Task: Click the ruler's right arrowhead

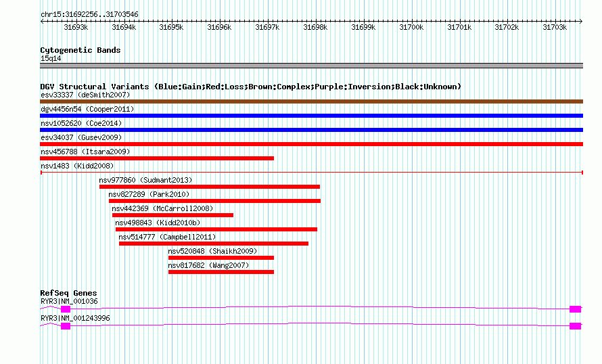Action: pyautogui.click(x=581, y=22)
